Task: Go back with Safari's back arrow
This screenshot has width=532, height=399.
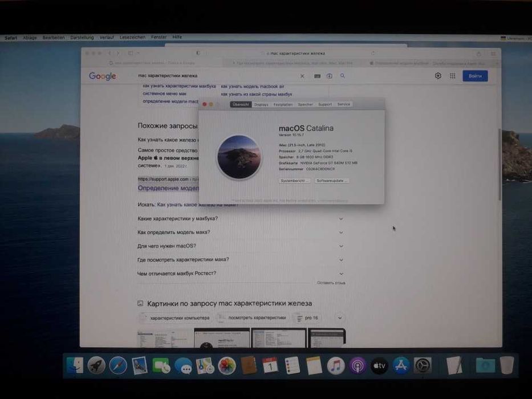Action: point(109,53)
